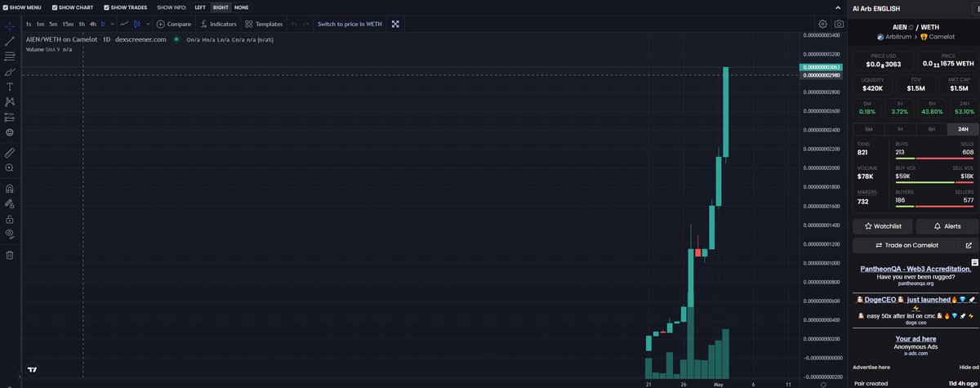Select the zoom in tool
The width and height of the screenshot is (980, 388).
pyautogui.click(x=10, y=167)
